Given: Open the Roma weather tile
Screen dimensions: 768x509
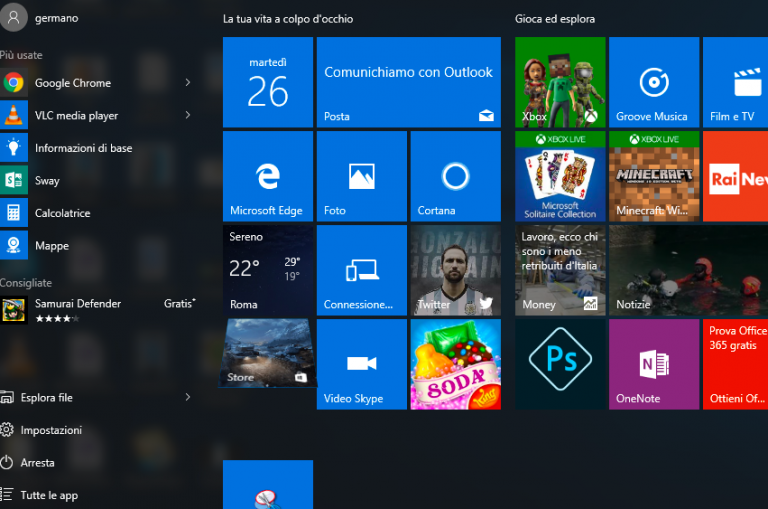Looking at the screenshot, I should (x=267, y=270).
